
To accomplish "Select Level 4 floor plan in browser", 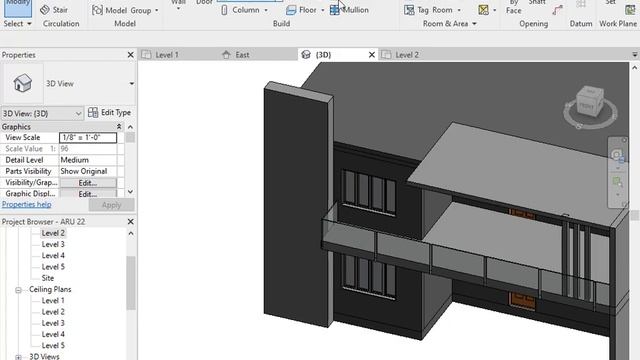I will 53,256.
